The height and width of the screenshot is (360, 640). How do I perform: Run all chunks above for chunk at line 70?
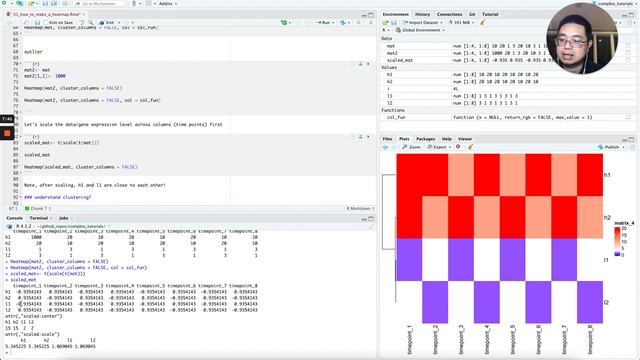coord(360,64)
